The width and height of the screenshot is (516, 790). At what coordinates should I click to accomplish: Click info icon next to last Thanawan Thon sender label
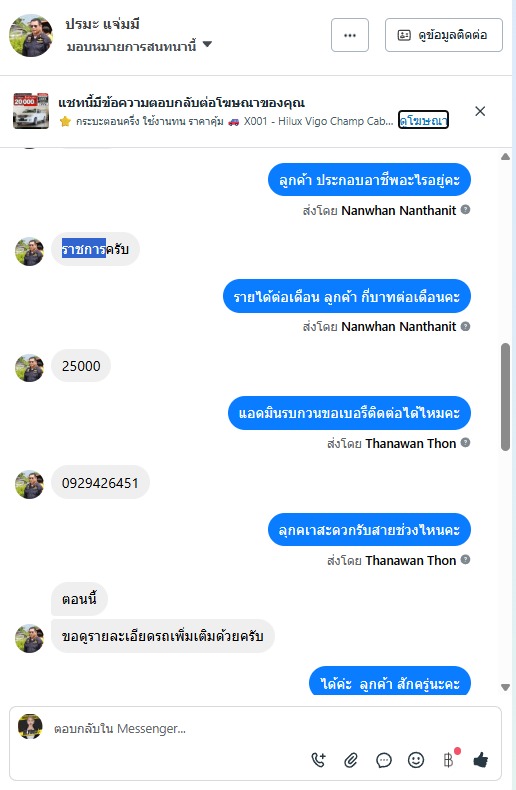click(466, 559)
